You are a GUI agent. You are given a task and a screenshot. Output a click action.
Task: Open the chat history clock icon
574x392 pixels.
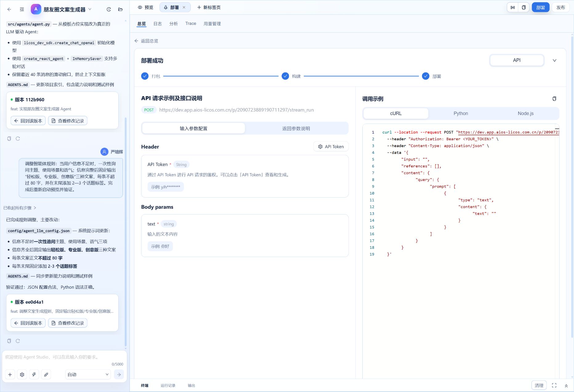(109, 9)
